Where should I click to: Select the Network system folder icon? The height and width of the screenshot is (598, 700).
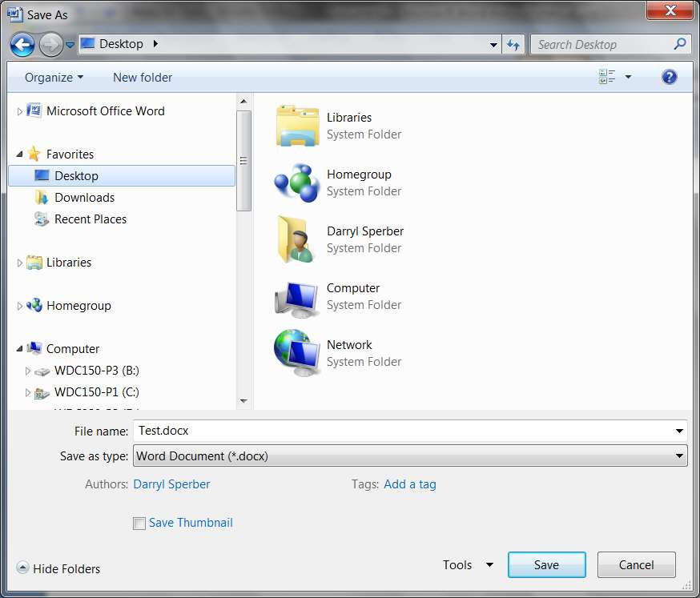tap(297, 353)
